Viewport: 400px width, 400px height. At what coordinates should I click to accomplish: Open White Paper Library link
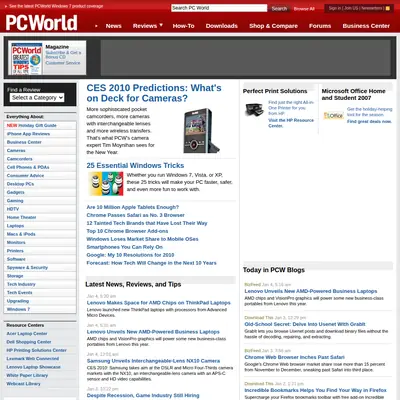tap(27, 375)
